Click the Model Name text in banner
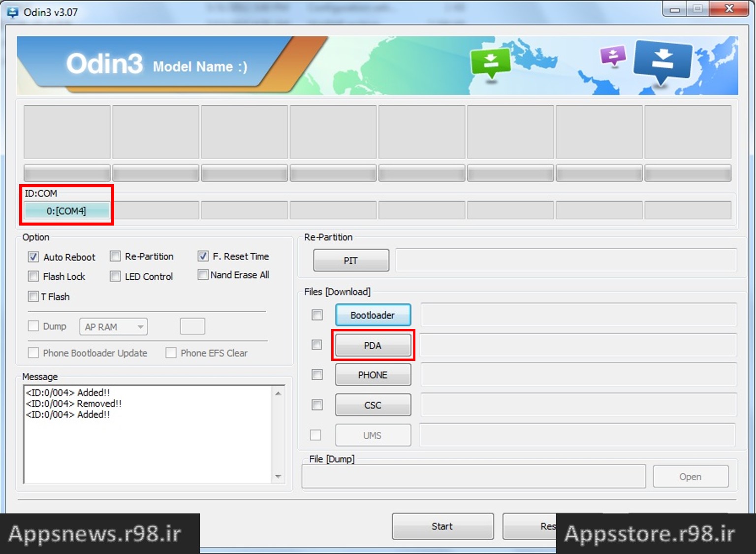Screen dimensions: 756x554 click(200, 66)
